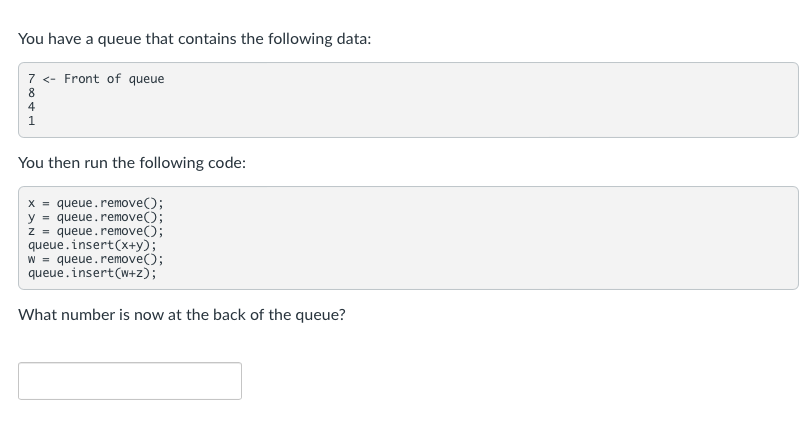This screenshot has width=810, height=424.
Task: Select the "y = queue.remove();" code line
Action: [x=96, y=217]
